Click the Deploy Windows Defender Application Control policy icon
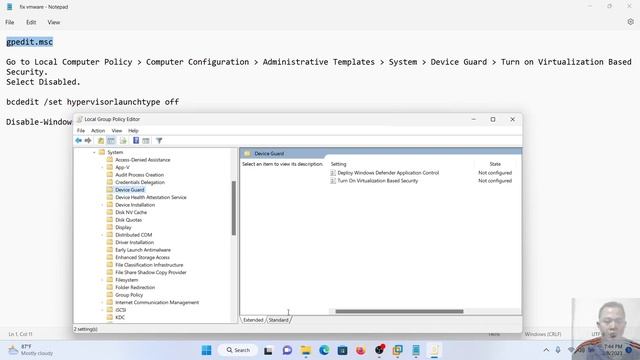 tap(333, 173)
